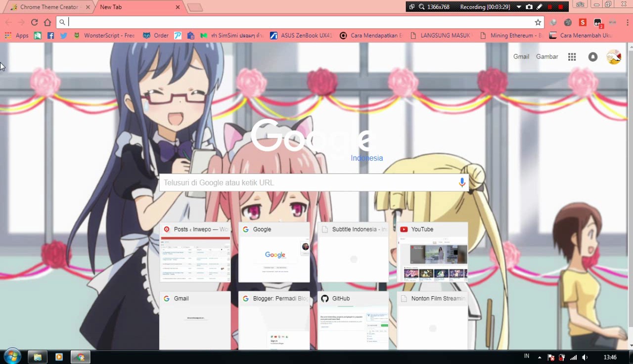This screenshot has width=633, height=364.
Task: Open the Windows Start menu
Action: [12, 357]
